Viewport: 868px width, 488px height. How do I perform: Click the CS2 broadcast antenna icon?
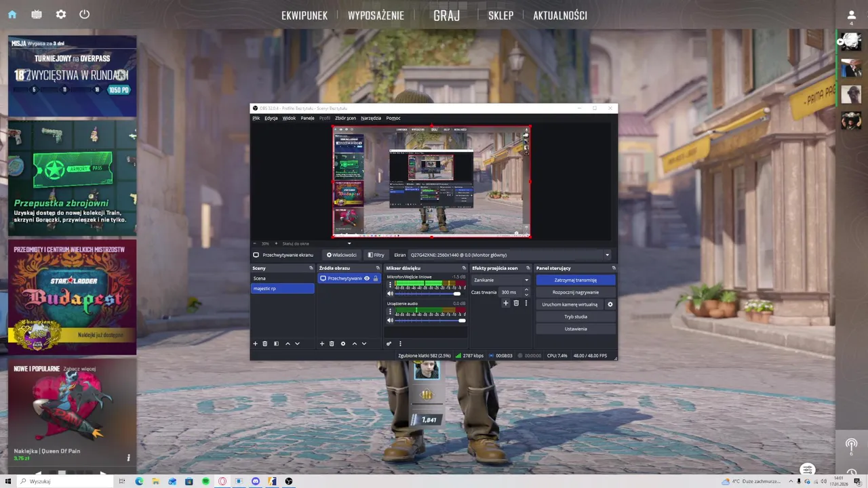coord(851,444)
